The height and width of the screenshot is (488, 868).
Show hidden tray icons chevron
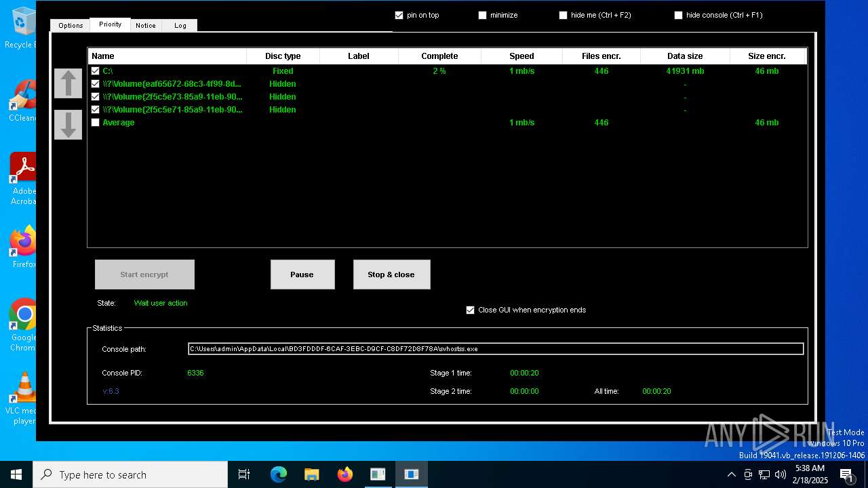tap(731, 474)
